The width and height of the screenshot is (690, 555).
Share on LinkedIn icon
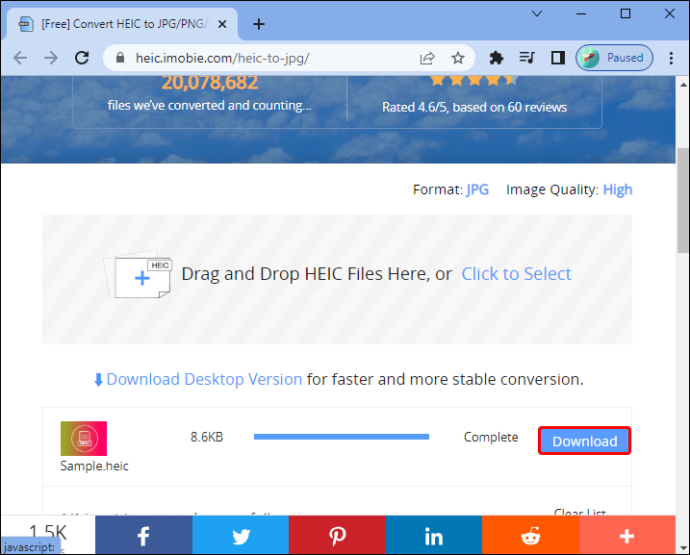click(434, 536)
